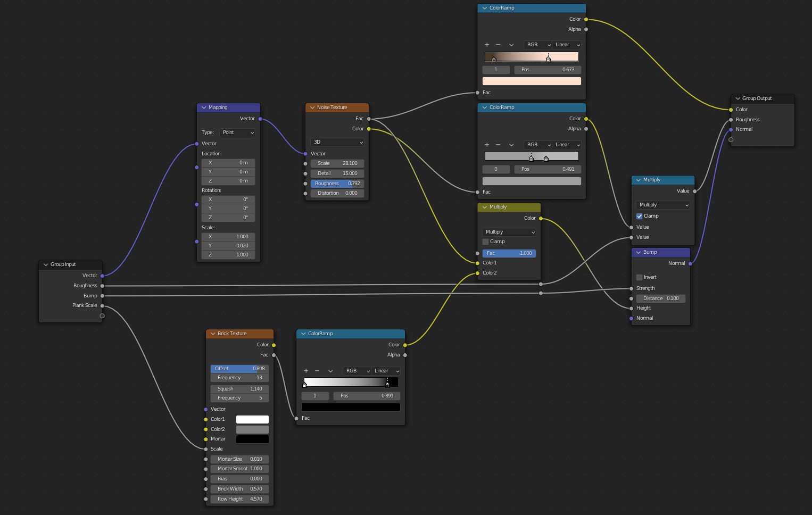Image resolution: width=812 pixels, height=515 pixels.
Task: Open the tools chevron in the 0.491 ColorRamp
Action: coord(511,145)
